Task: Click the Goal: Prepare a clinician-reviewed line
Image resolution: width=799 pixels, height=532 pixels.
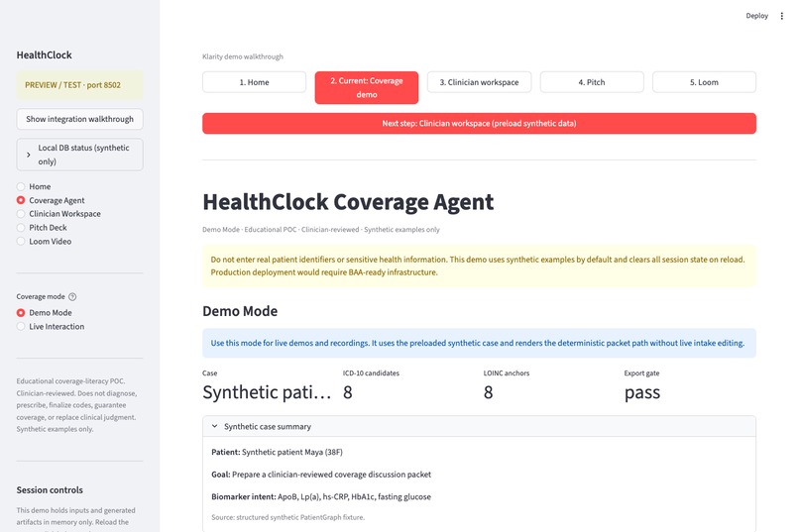Action: [321, 475]
